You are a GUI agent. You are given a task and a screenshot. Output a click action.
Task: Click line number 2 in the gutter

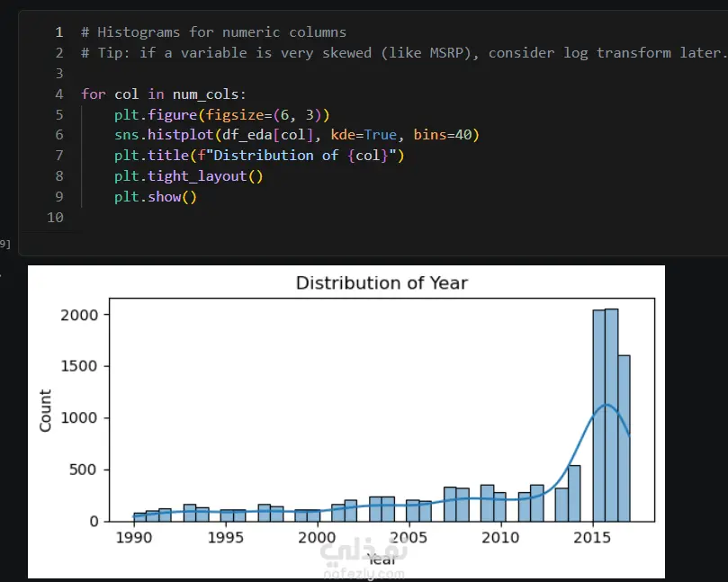pyautogui.click(x=59, y=53)
